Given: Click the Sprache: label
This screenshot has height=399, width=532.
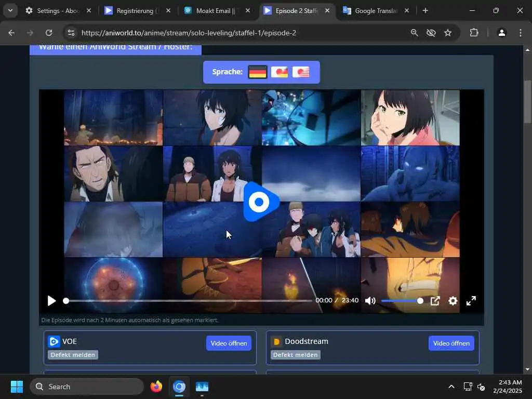Looking at the screenshot, I should click(227, 72).
